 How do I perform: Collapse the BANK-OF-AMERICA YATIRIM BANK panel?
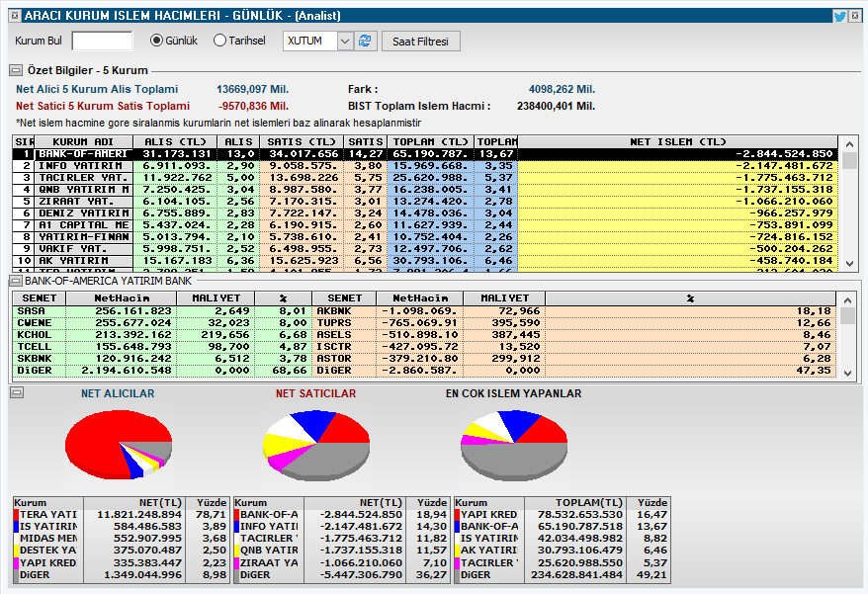[16, 282]
